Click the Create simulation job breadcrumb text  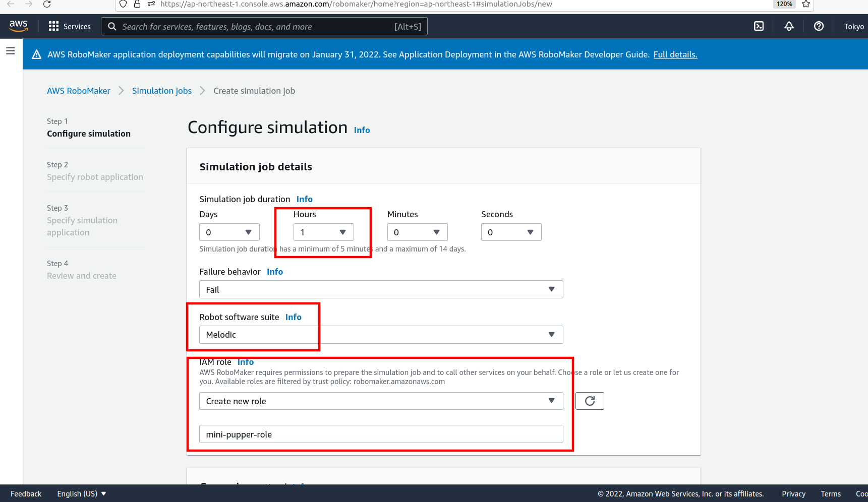tap(254, 91)
